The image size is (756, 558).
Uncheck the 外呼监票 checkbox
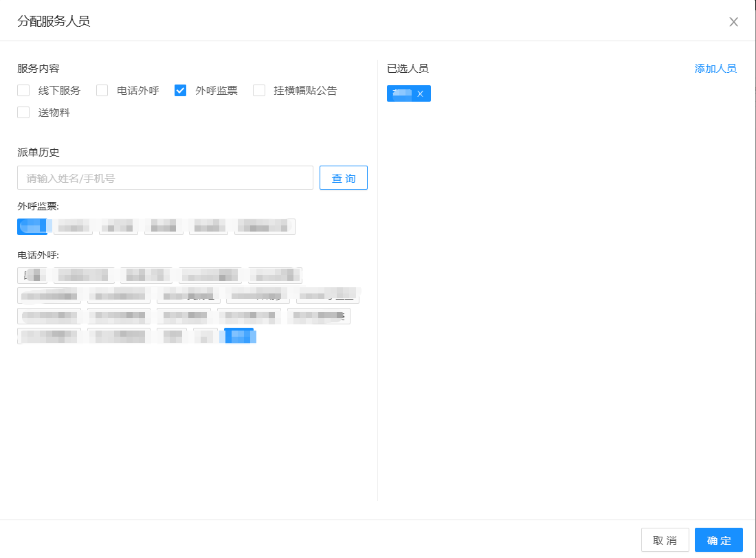click(181, 90)
